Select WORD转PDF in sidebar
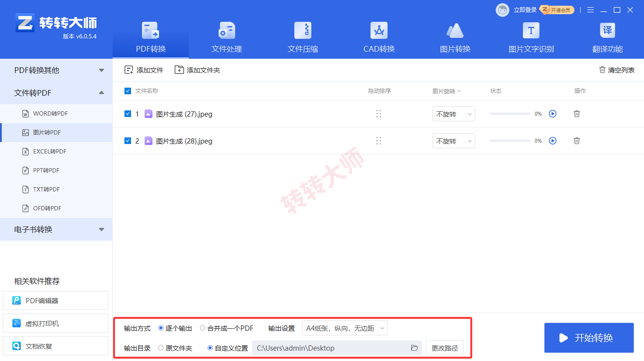 pyautogui.click(x=56, y=114)
